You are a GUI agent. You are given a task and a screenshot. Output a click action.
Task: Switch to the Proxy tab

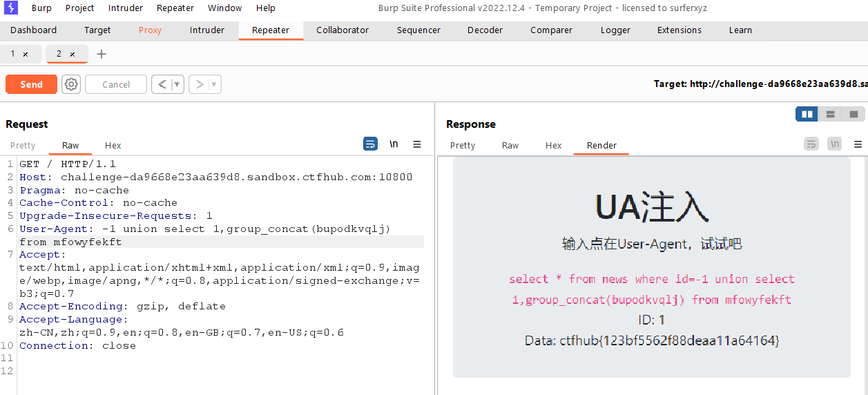pos(150,30)
